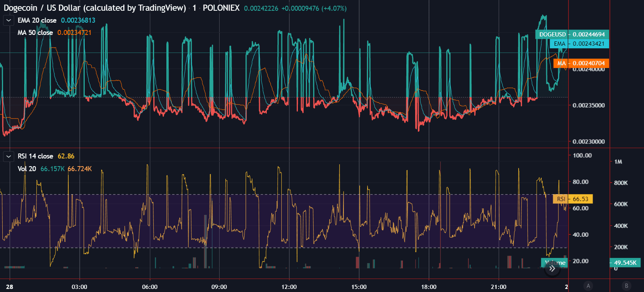
Task: Open the Vol 20 indicator legend
Action: coord(27,169)
